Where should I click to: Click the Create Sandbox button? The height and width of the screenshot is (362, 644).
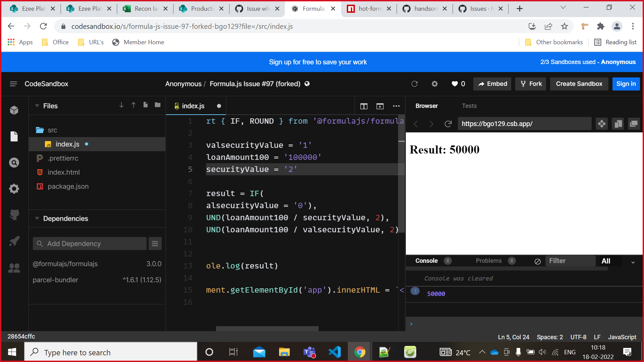[x=579, y=84]
